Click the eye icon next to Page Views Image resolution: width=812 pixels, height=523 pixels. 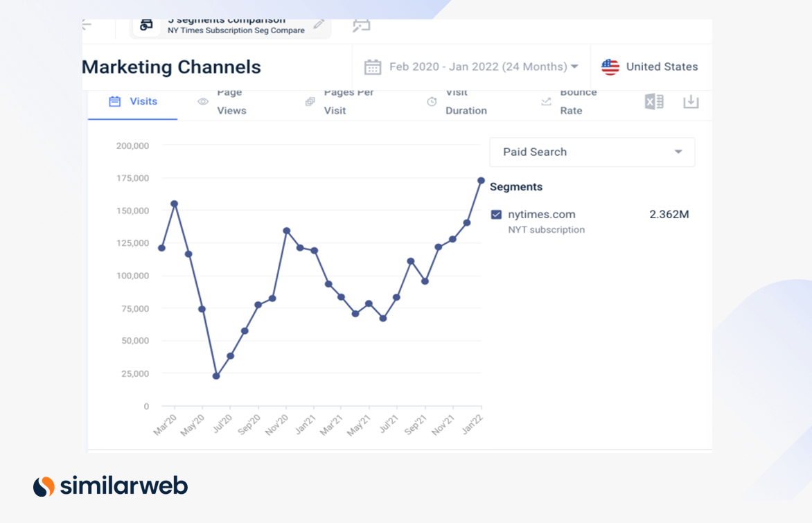[202, 101]
